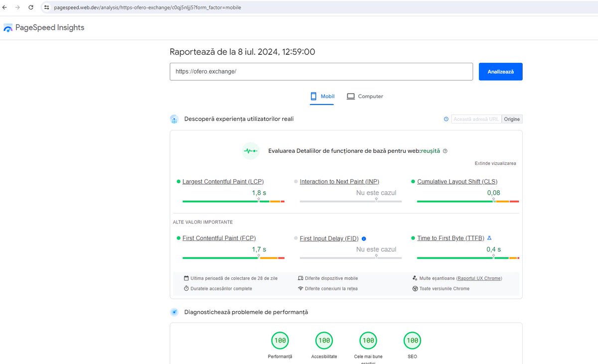Click the info icon next to Origine toggle
Screen dimensions: 598x364
[x=446, y=119]
